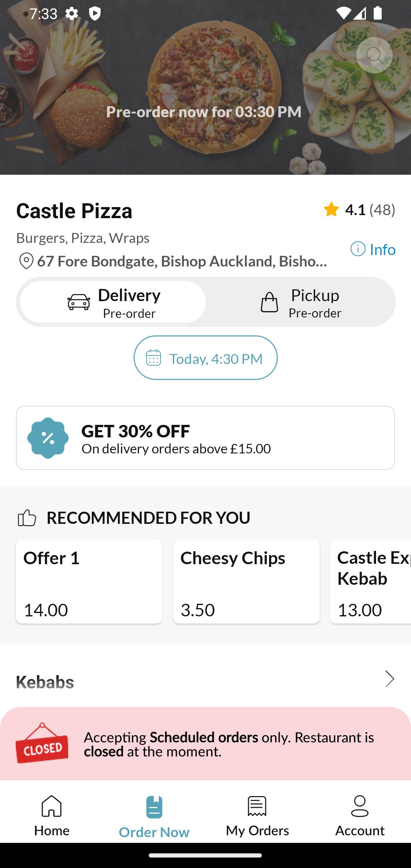Select the Offer 1 recommended card
Screen dimensions: 411x868
click(89, 581)
